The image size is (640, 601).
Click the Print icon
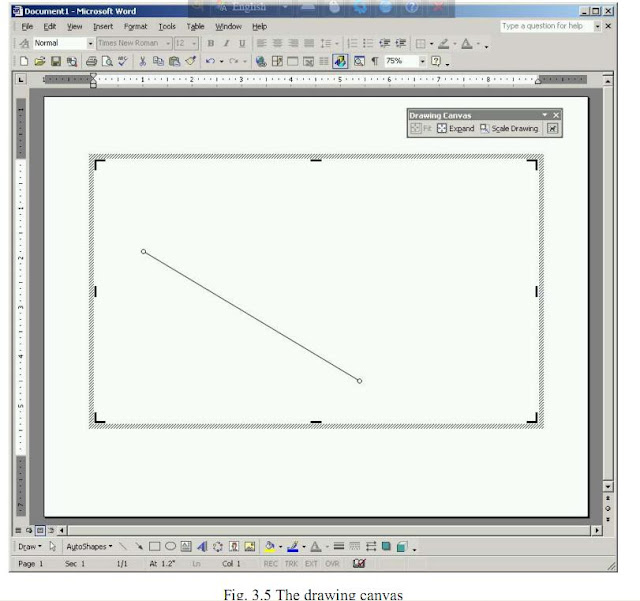91,61
